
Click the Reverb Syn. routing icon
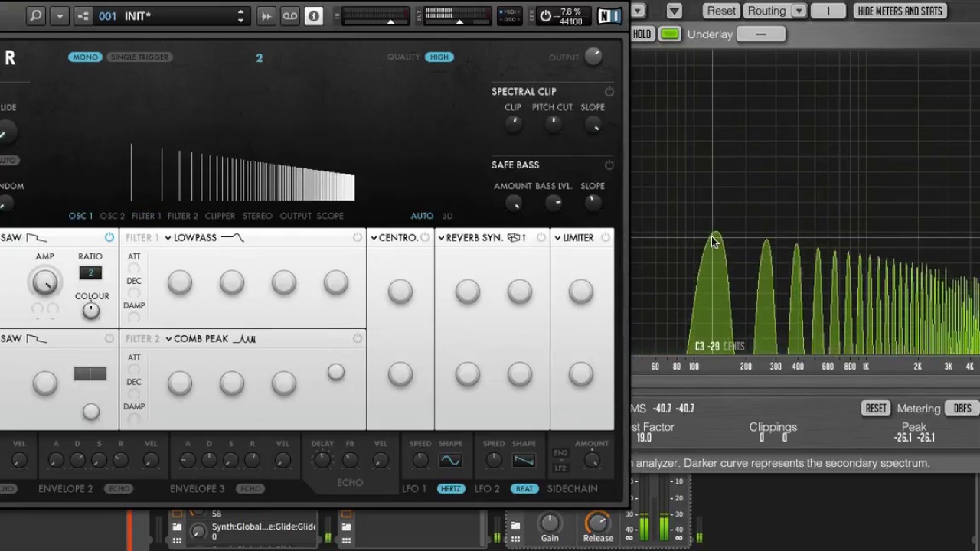pyautogui.click(x=517, y=238)
